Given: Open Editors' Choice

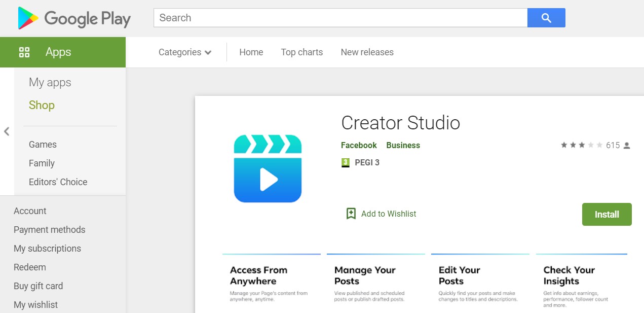Looking at the screenshot, I should pos(58,182).
